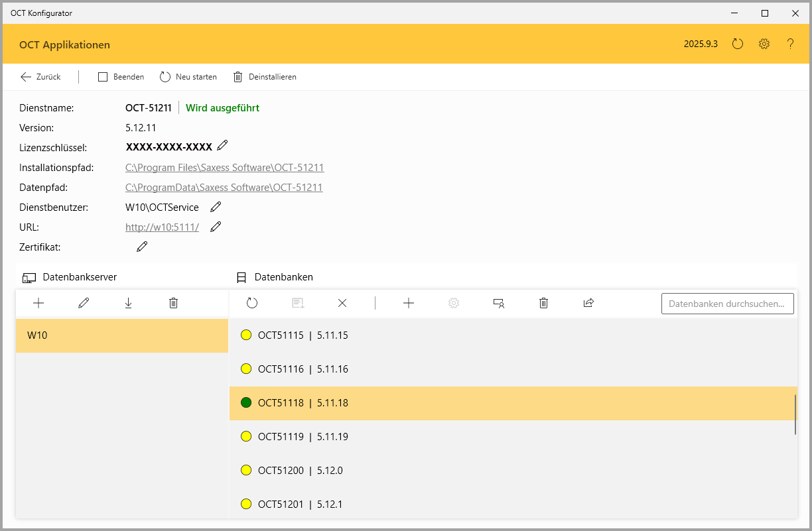Add a new database server
This screenshot has width=812, height=531.
tap(38, 303)
